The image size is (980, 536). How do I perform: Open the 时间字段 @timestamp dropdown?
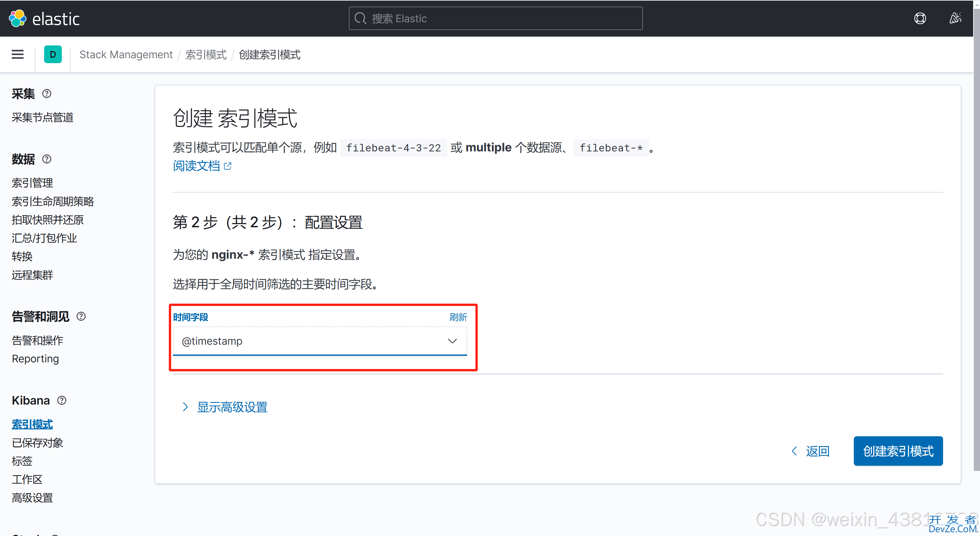[320, 341]
